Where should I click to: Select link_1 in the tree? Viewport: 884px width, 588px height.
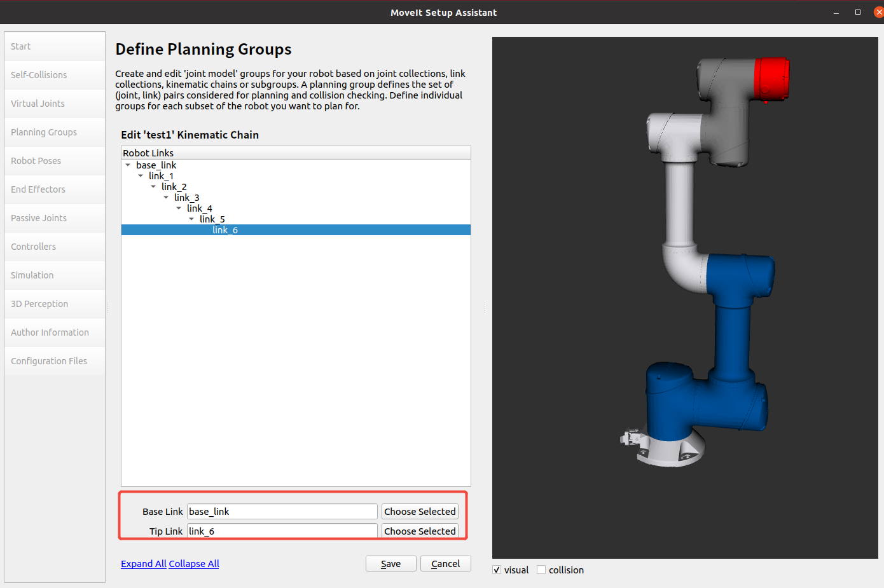161,176
